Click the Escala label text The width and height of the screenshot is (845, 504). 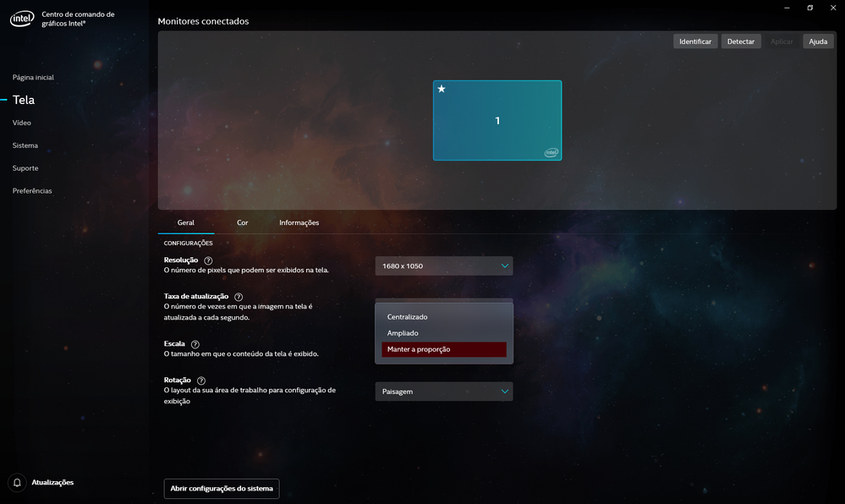coord(174,344)
